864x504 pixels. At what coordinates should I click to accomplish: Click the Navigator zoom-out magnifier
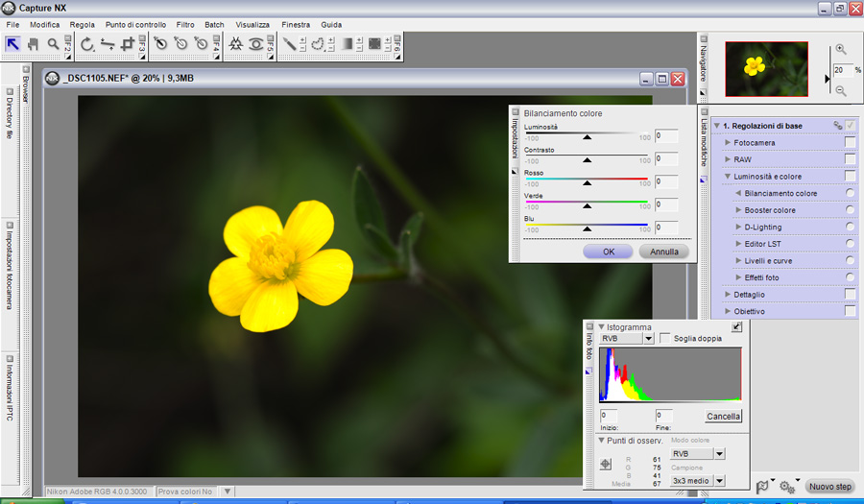[x=841, y=91]
